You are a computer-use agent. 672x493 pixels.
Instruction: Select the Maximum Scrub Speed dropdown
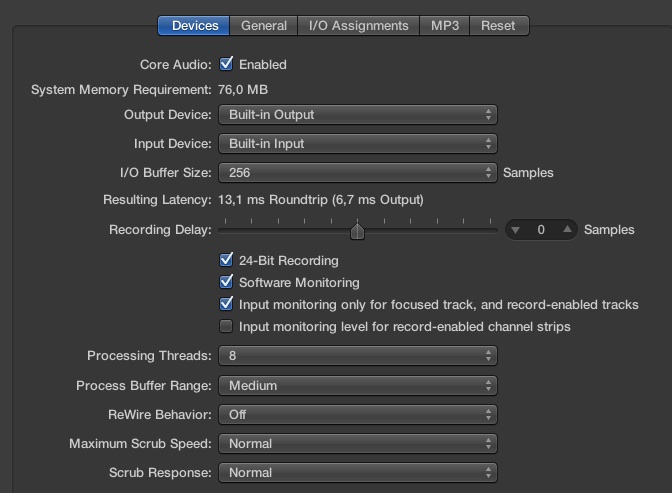(357, 444)
